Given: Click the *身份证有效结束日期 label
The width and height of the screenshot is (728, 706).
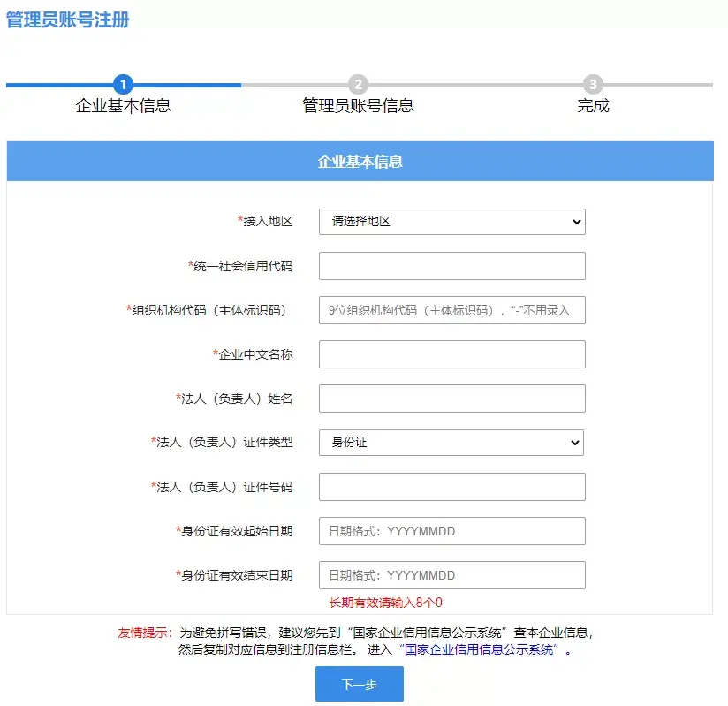Looking at the screenshot, I should (x=234, y=575).
